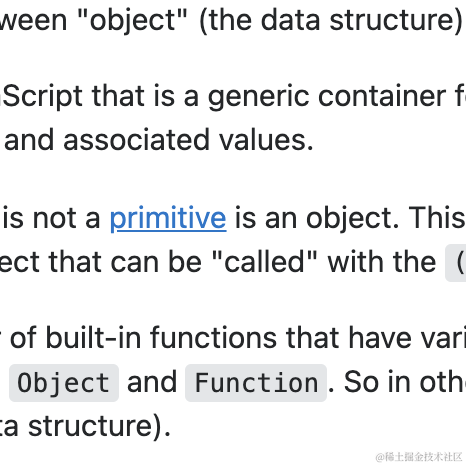Screen dimensions: 466x466
Task: Click the word "generic" in the paragraph
Action: [259, 97]
